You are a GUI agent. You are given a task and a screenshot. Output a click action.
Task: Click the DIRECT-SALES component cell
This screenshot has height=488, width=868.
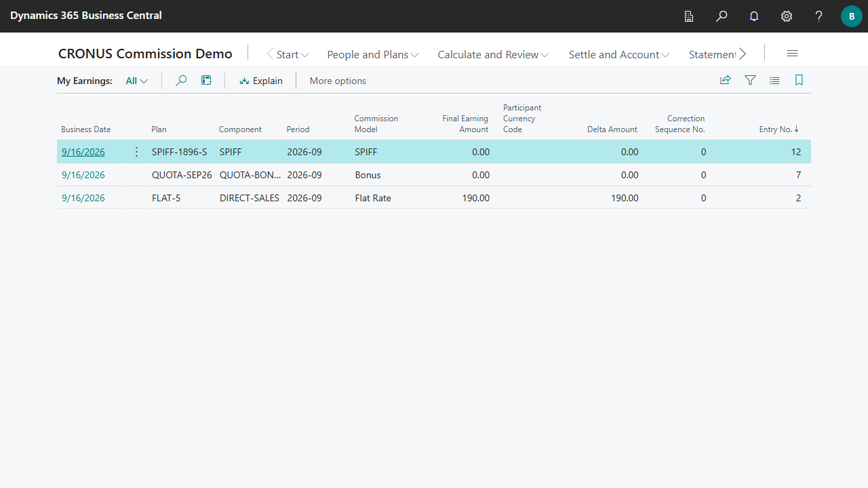click(250, 198)
